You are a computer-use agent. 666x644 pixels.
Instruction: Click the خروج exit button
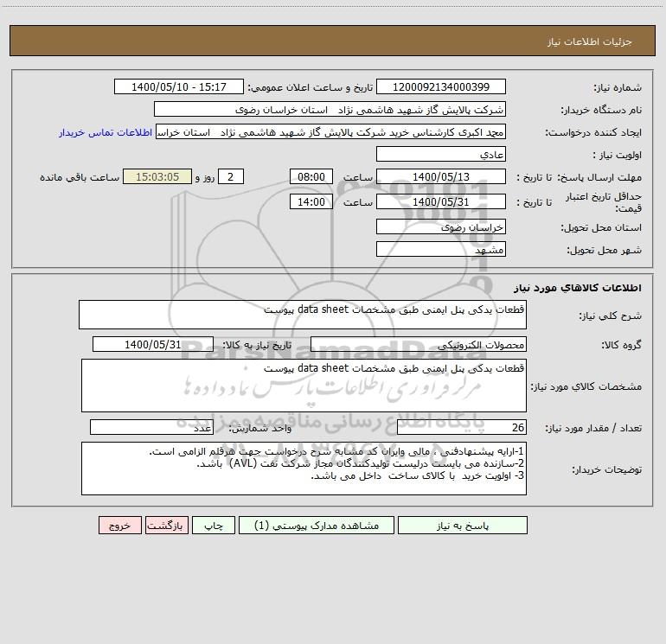coord(119,526)
